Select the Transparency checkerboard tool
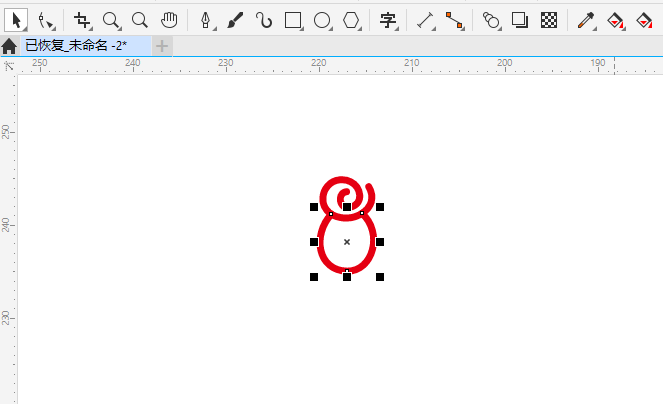Screen dimensions: 663x404 pyautogui.click(x=549, y=20)
